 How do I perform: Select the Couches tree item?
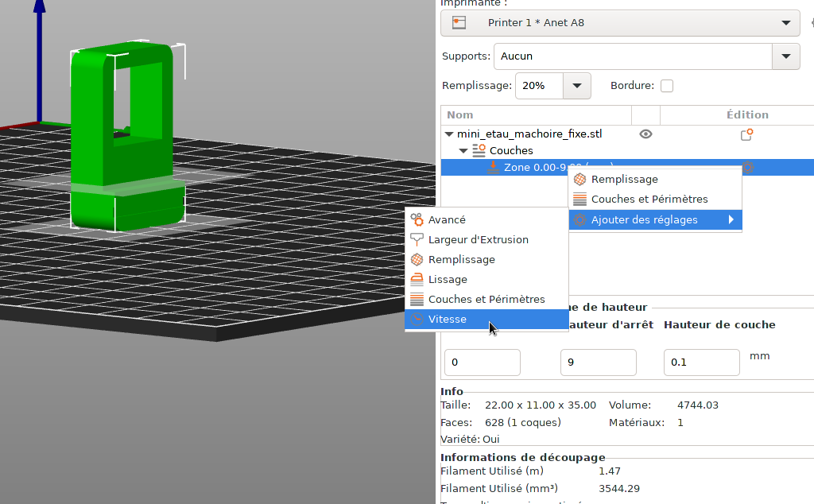511,150
